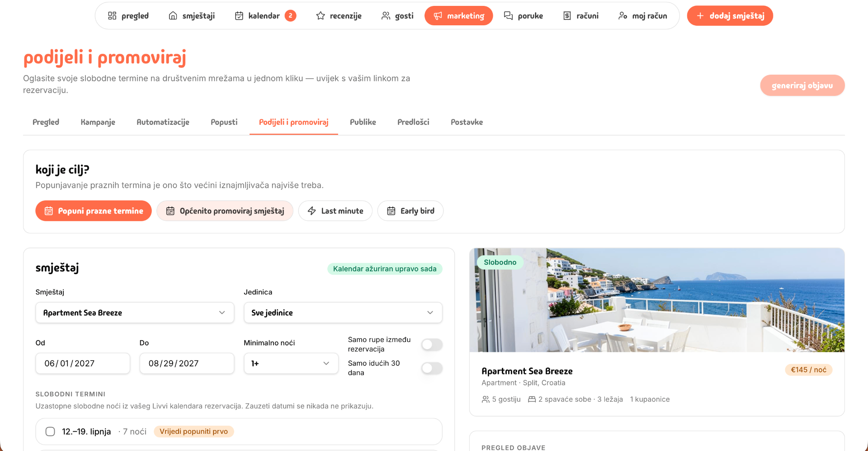Select the Popuni prazne termine goal

[94, 211]
